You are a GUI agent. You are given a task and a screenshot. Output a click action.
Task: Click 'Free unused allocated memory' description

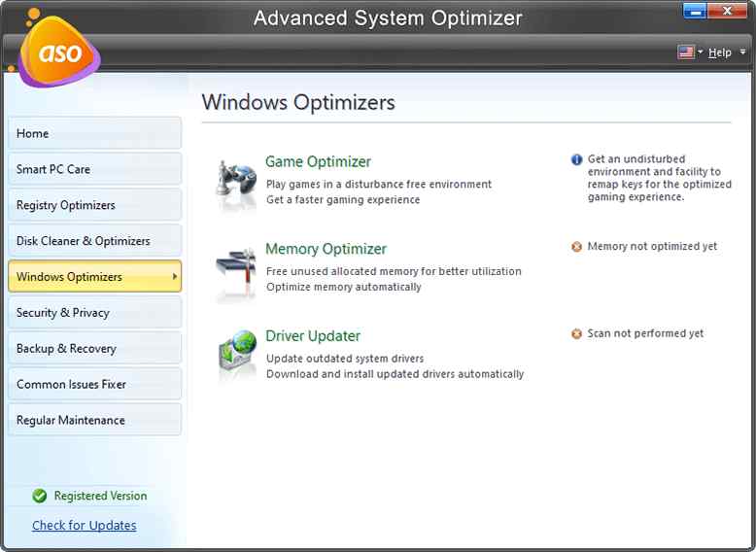point(394,271)
